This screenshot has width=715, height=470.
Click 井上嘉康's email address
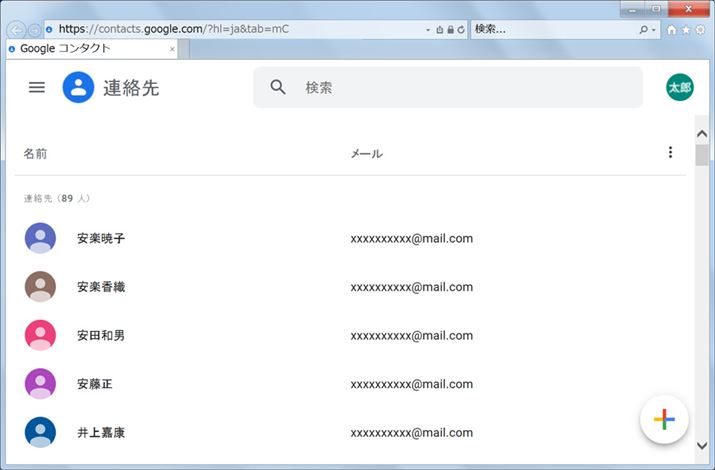point(412,433)
